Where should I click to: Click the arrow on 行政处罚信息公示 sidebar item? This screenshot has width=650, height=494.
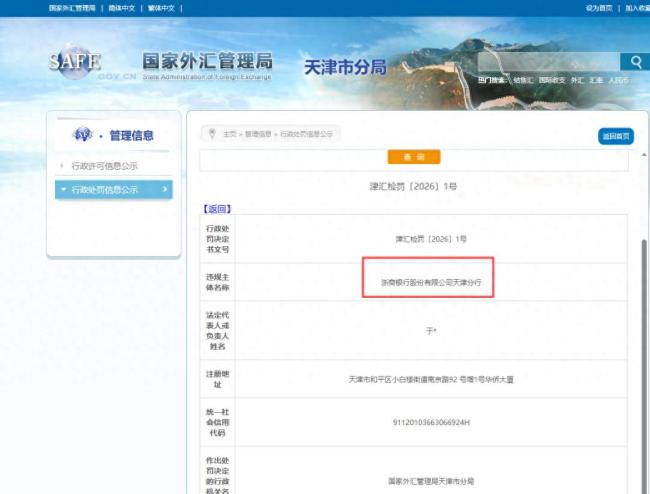165,189
